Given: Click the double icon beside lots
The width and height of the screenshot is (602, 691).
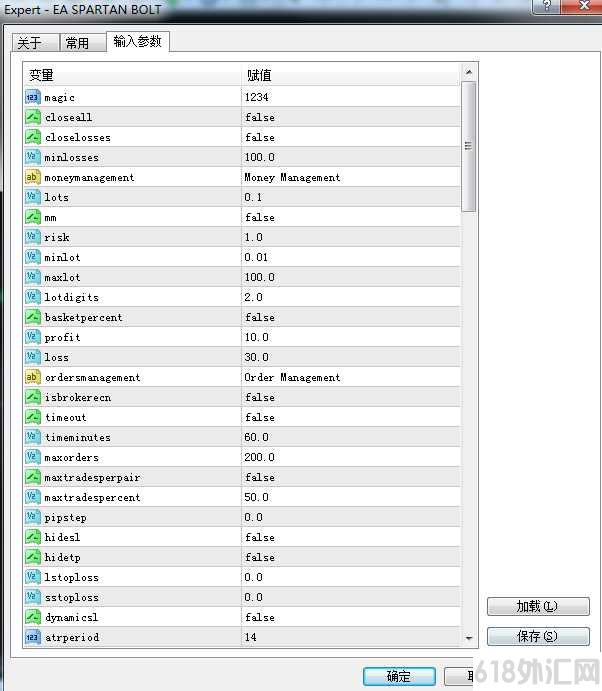Looking at the screenshot, I should pos(33,197).
